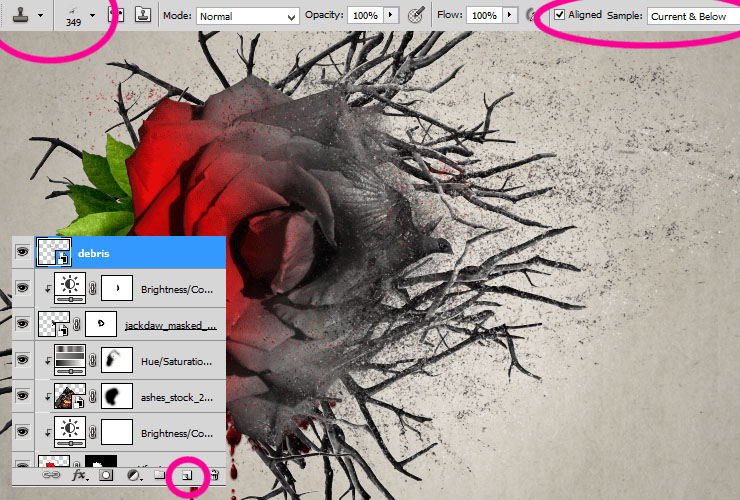The image size is (740, 500).
Task: Select the ashes_stock_2 layer mask thumbnail
Action: click(117, 396)
